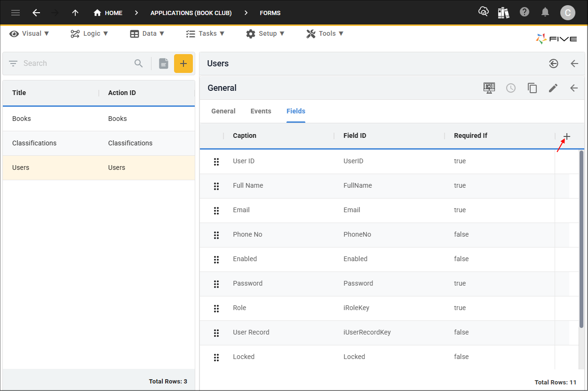The width and height of the screenshot is (588, 391).
Task: Click the copy icon in the General header
Action: pos(532,88)
